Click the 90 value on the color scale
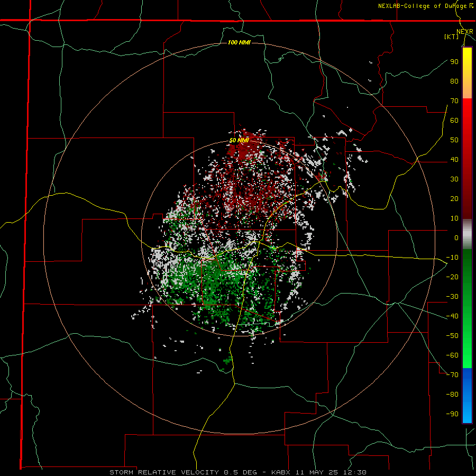 point(454,62)
